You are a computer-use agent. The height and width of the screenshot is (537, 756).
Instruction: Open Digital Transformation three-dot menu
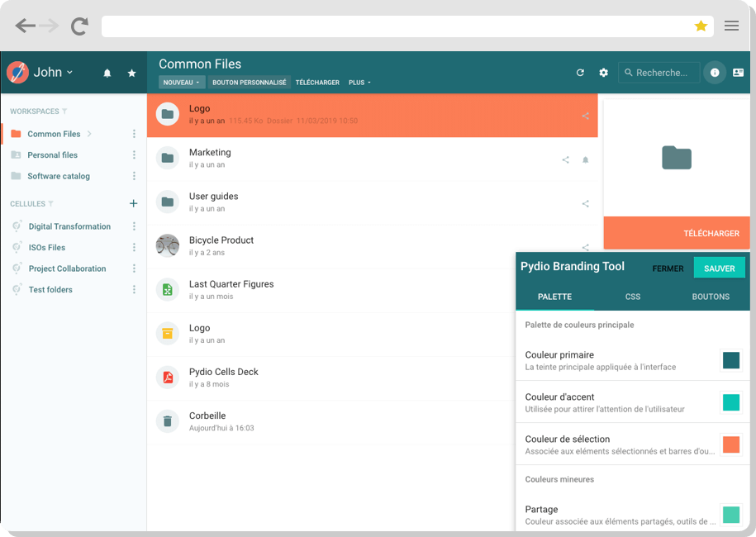134,226
